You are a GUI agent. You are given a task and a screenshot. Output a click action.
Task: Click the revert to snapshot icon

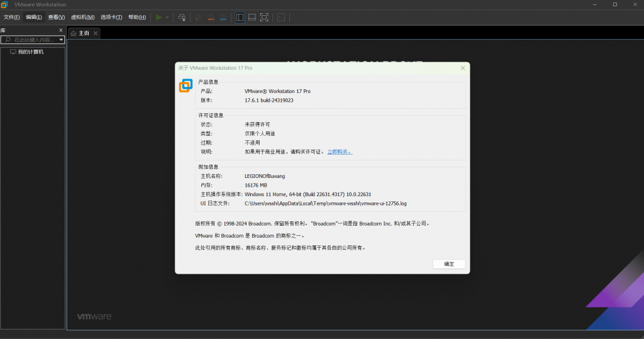[211, 17]
